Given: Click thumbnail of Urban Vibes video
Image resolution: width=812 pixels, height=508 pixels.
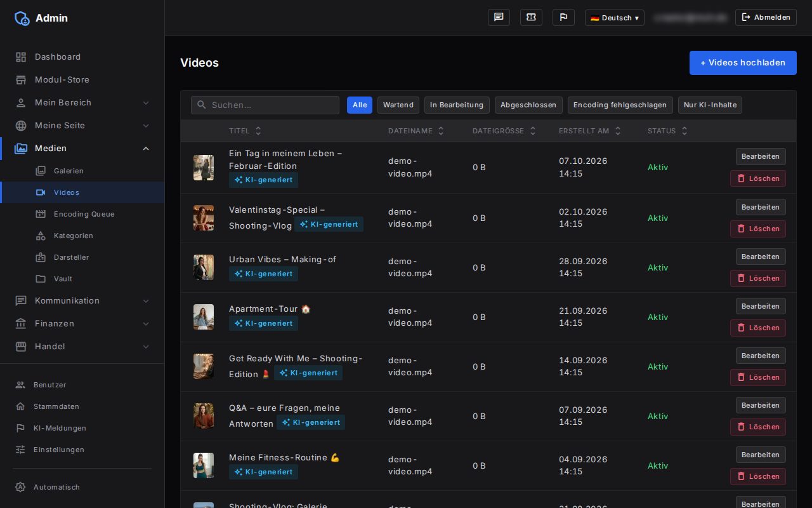Looking at the screenshot, I should [204, 267].
